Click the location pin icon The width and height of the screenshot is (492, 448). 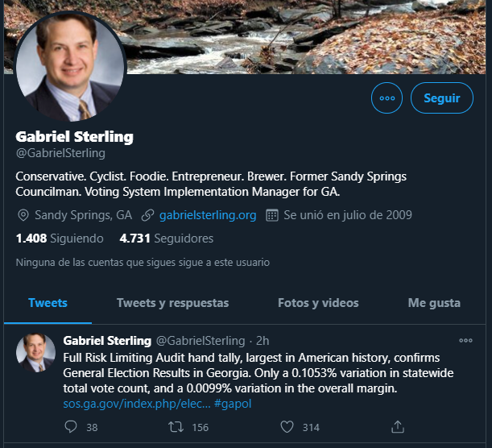pos(23,215)
